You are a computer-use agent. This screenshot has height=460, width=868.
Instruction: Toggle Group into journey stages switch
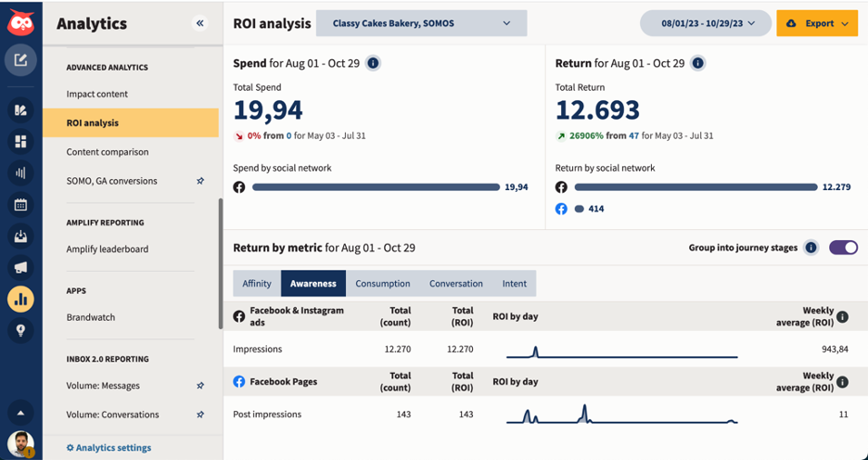coord(843,248)
